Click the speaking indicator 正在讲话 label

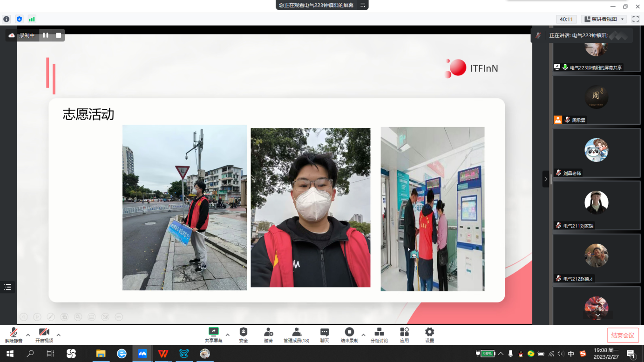(578, 35)
